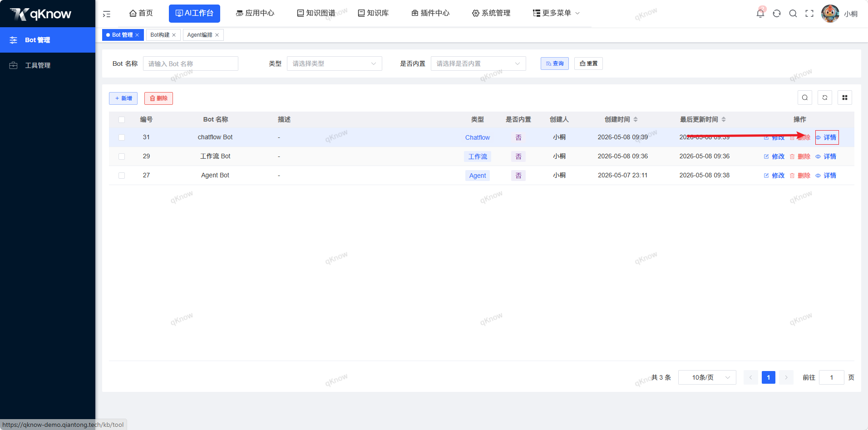Expand the 更多菜单 menu
The image size is (868, 430).
click(556, 13)
